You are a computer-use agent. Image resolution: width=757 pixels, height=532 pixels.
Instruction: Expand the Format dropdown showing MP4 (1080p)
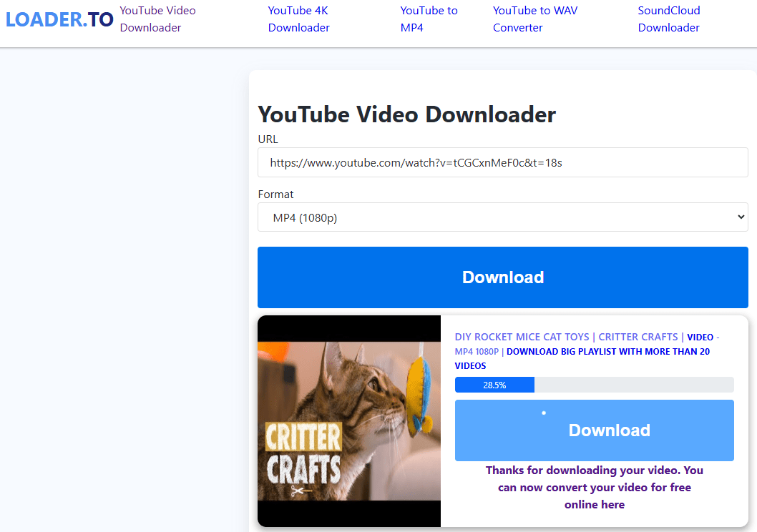point(502,217)
